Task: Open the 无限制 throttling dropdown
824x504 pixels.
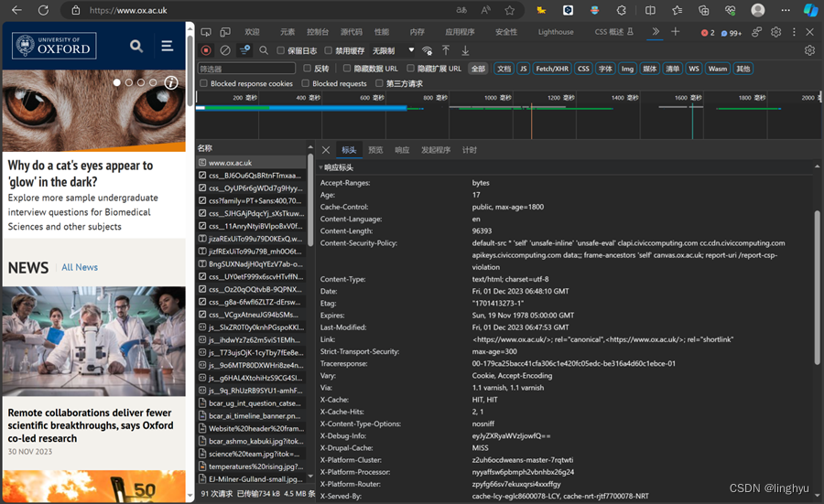Action: pyautogui.click(x=393, y=50)
